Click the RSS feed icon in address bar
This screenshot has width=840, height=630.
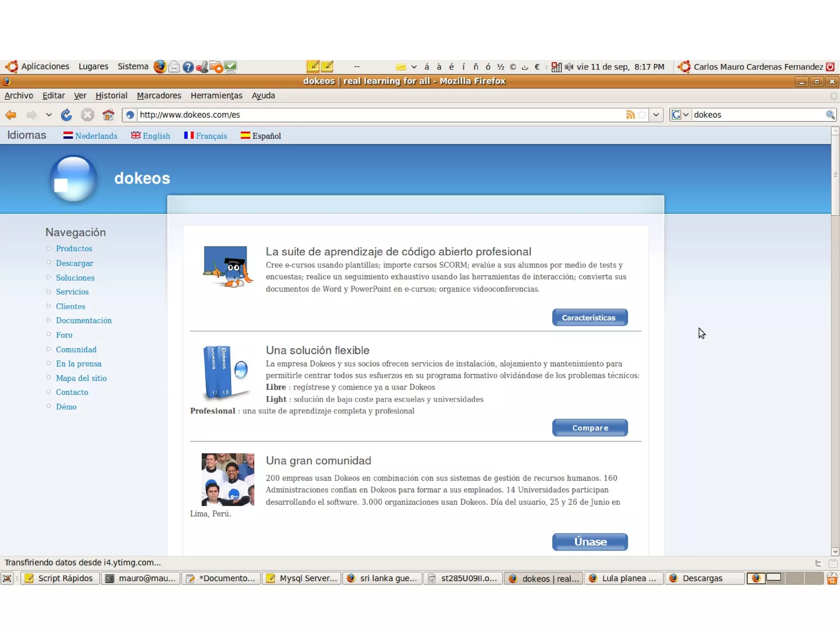(630, 115)
